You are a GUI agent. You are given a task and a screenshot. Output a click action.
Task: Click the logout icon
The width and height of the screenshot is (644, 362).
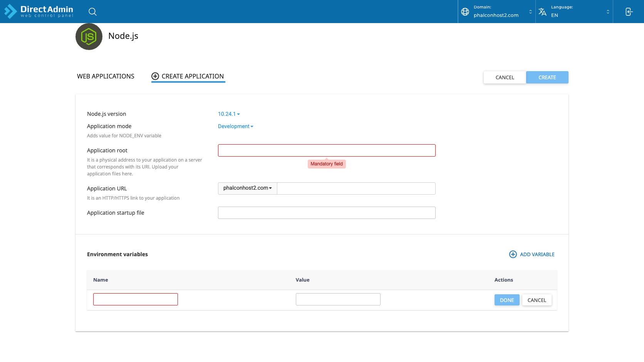pos(629,12)
